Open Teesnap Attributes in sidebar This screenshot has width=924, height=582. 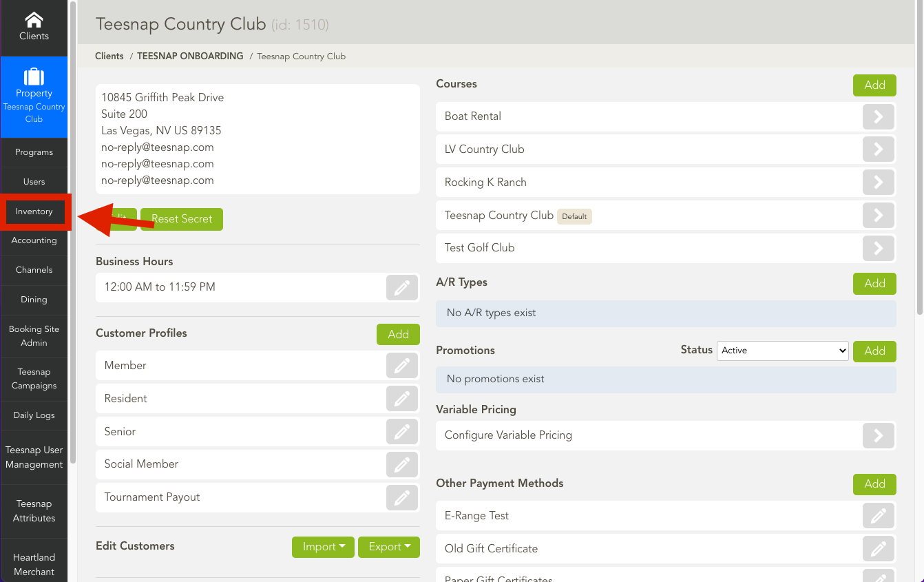pyautogui.click(x=34, y=511)
